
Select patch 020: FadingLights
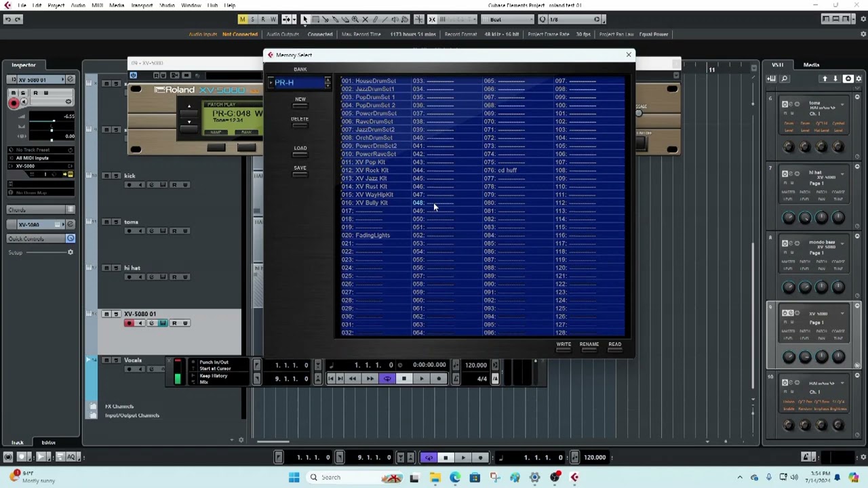[x=366, y=235]
